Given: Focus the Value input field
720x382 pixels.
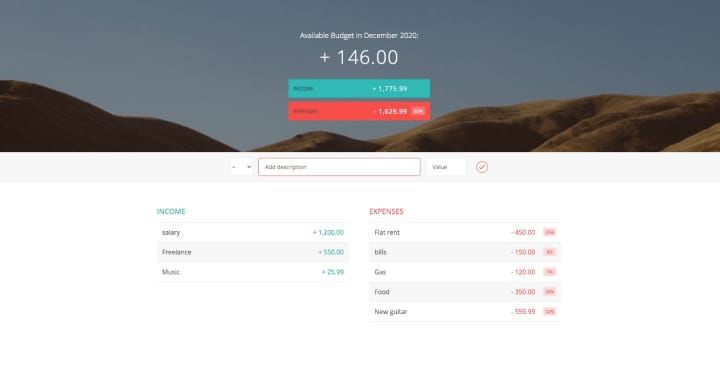Looking at the screenshot, I should click(x=446, y=167).
